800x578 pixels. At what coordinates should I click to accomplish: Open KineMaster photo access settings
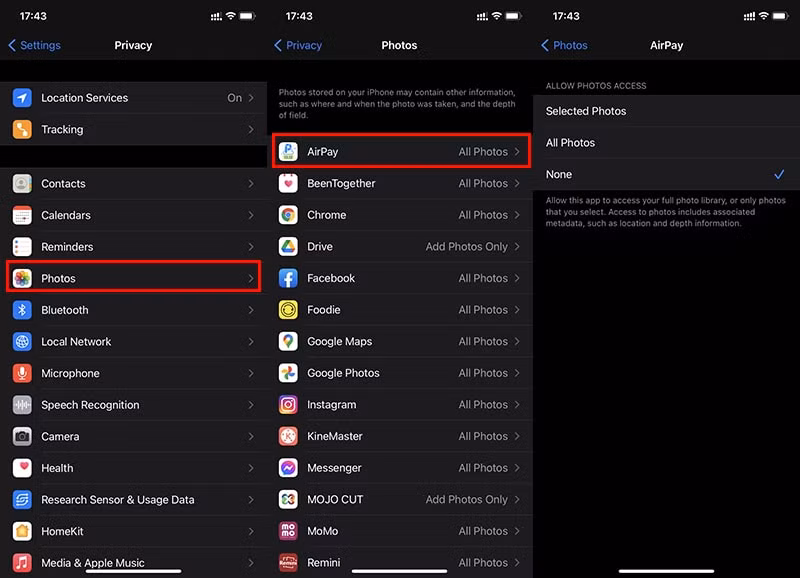(400, 437)
